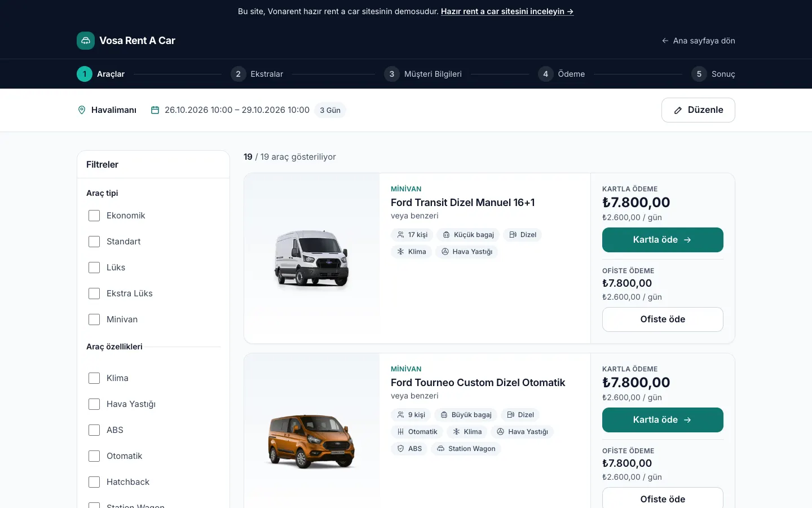Viewport: 812px width, 508px height.
Task: Open step 4 Ödeme
Action: tap(561, 74)
